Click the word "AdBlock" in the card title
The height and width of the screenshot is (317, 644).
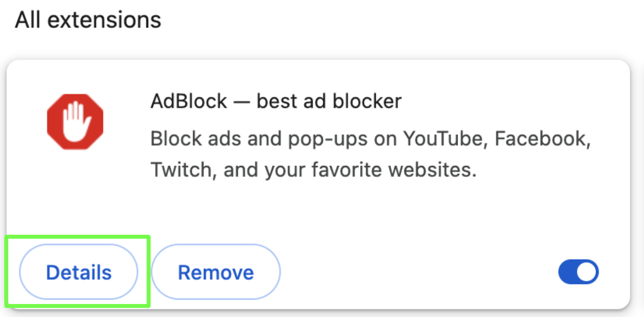(189, 101)
